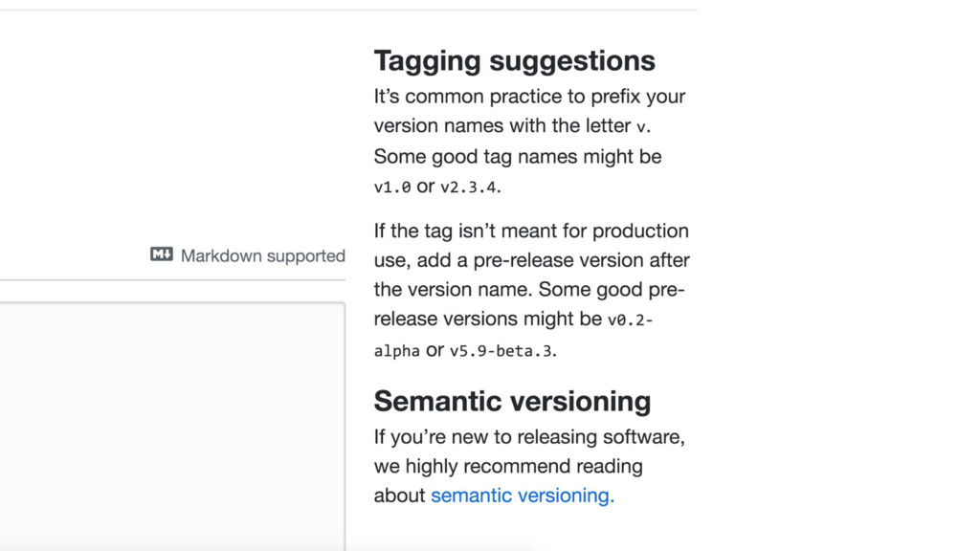
Task: Click the "use, add a pre-release version" line
Action: [x=531, y=260]
